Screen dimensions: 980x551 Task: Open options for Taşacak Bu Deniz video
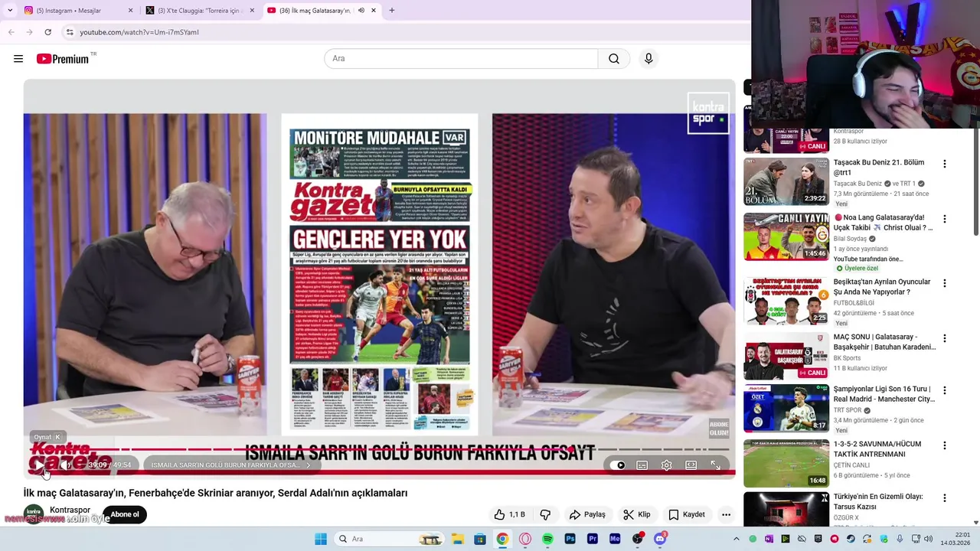[944, 164]
